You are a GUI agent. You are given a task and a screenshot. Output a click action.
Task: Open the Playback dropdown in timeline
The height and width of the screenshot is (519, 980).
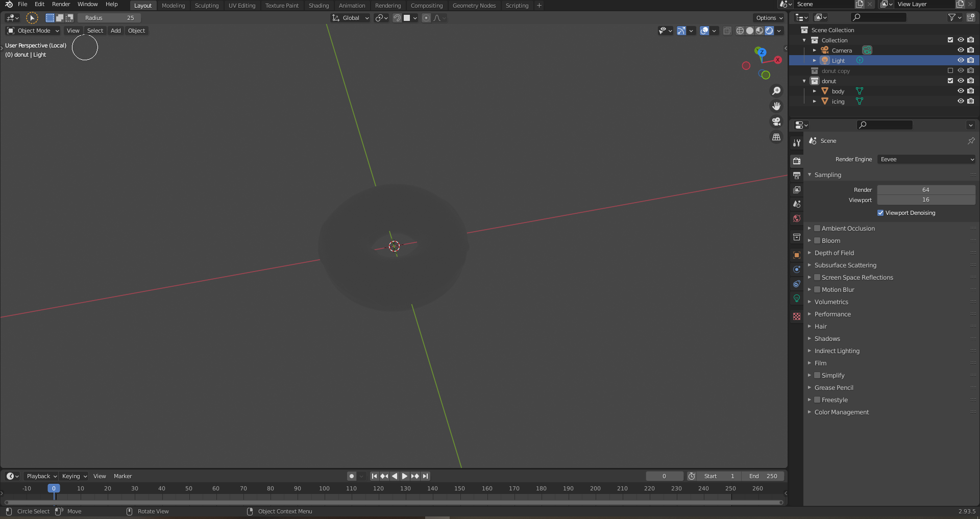[41, 476]
